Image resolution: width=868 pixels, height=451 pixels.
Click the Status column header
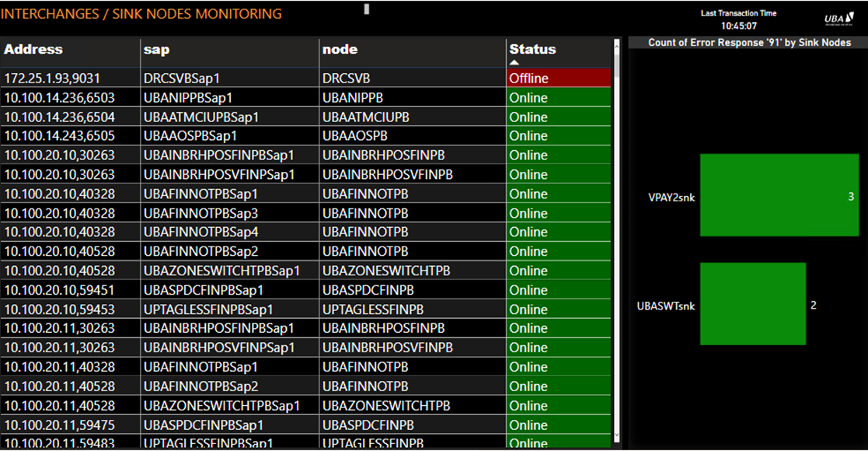[x=532, y=49]
